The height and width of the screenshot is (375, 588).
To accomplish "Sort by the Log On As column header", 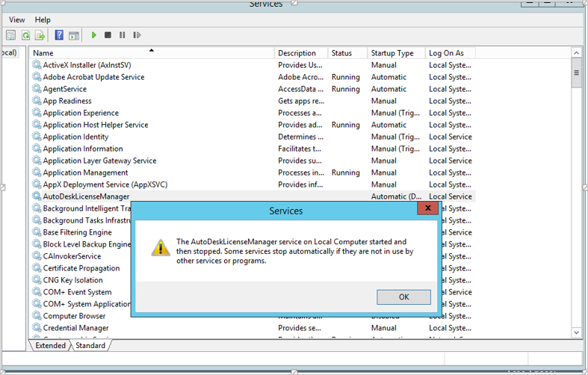I will coord(451,53).
